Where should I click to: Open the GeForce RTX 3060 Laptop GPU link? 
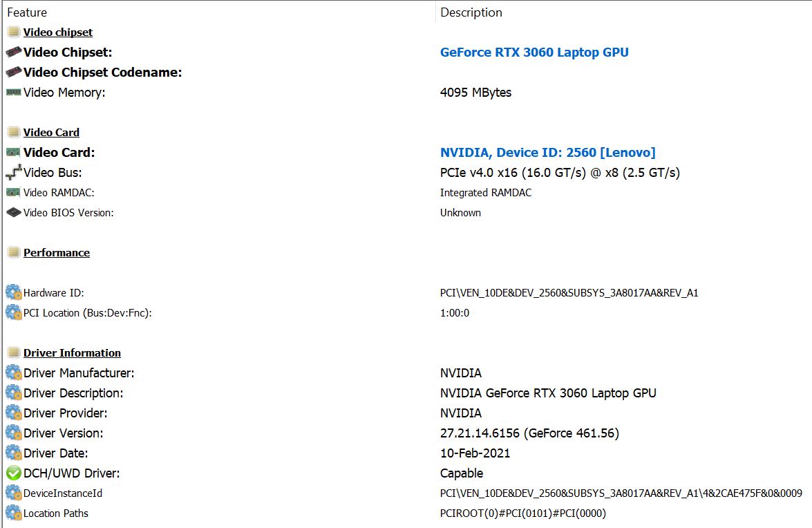[534, 53]
